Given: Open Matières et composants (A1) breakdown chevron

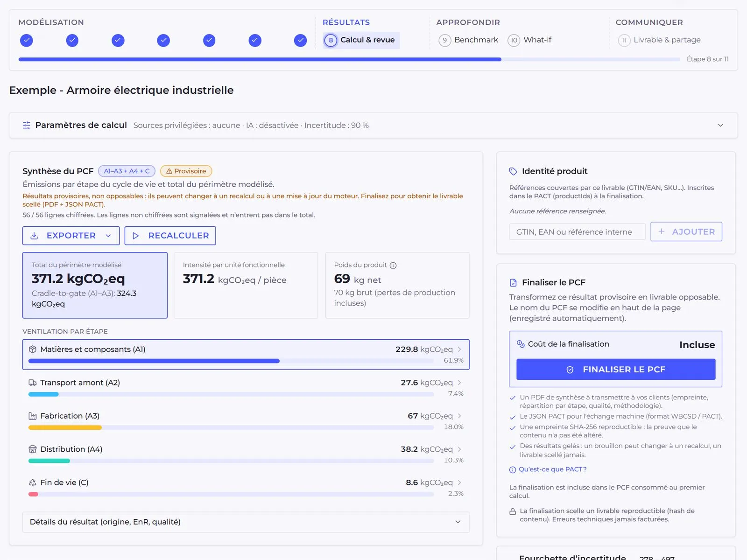Looking at the screenshot, I should pyautogui.click(x=459, y=349).
